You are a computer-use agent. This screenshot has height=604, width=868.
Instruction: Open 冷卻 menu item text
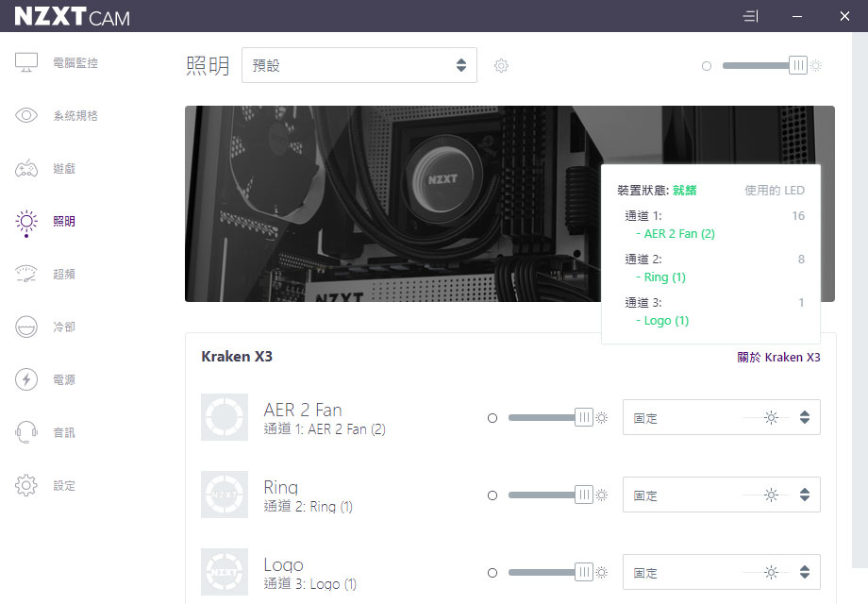pos(64,327)
